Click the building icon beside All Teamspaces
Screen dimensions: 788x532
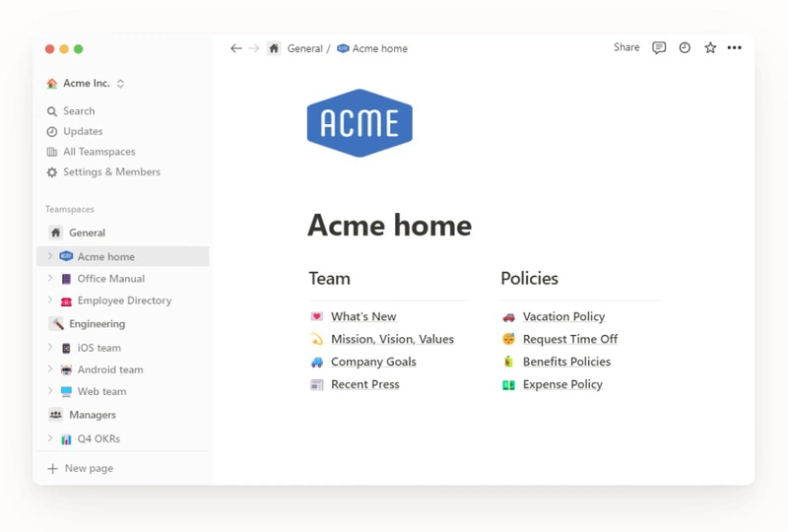pyautogui.click(x=52, y=152)
